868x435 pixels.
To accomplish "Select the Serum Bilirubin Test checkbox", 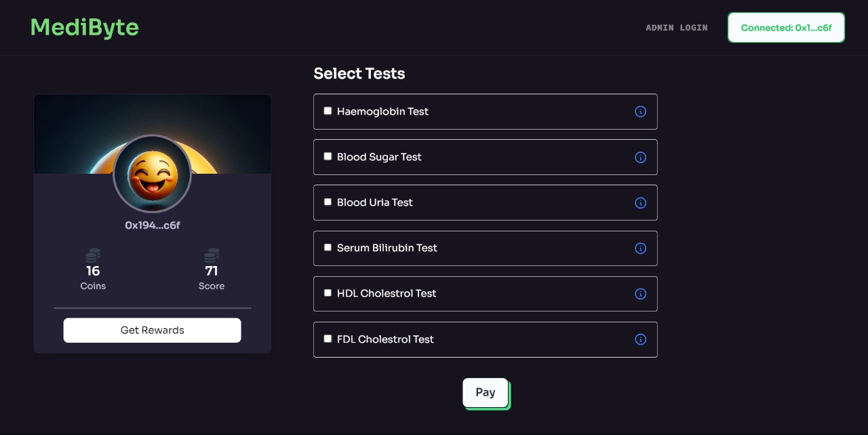I will [328, 247].
